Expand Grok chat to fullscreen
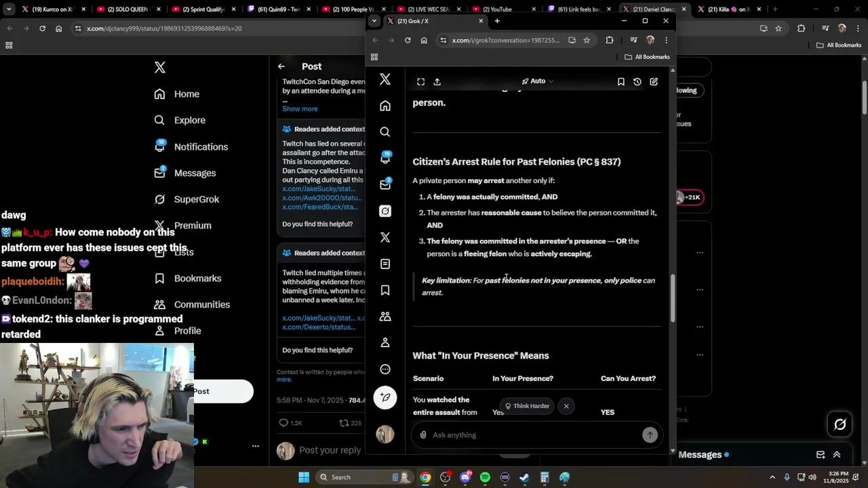The height and width of the screenshot is (488, 868). [420, 81]
